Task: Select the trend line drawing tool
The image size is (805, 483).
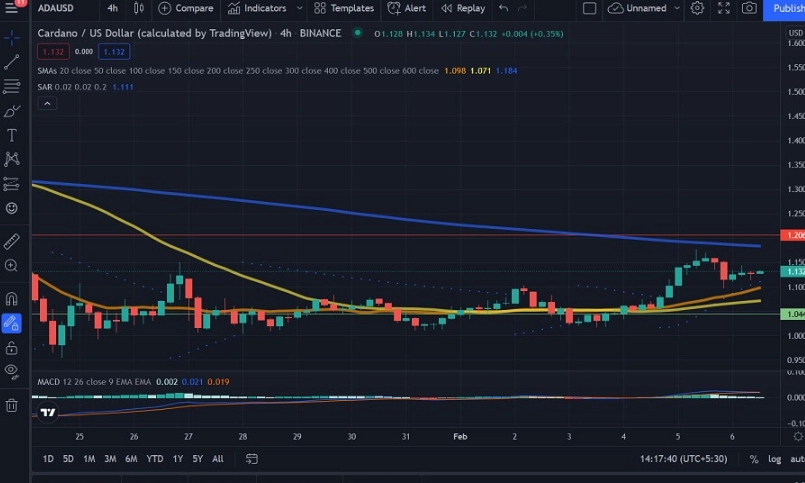Action: click(x=12, y=63)
